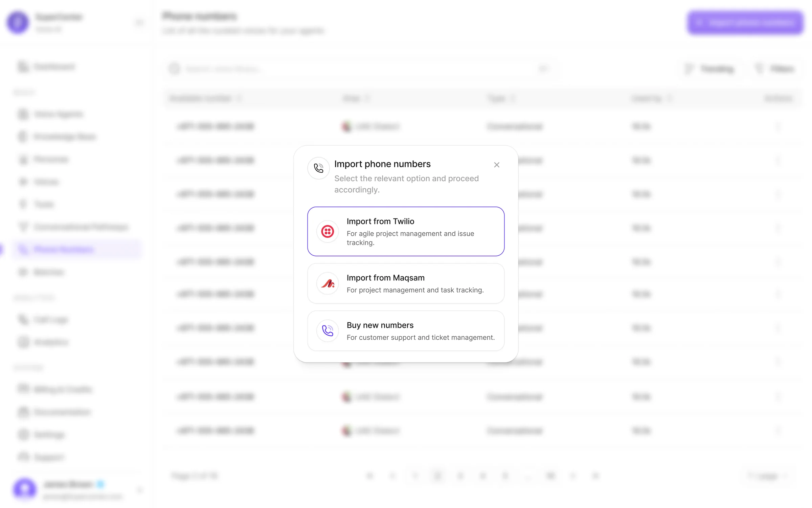
Task: Click the purple import button at top right
Action: [x=745, y=22]
